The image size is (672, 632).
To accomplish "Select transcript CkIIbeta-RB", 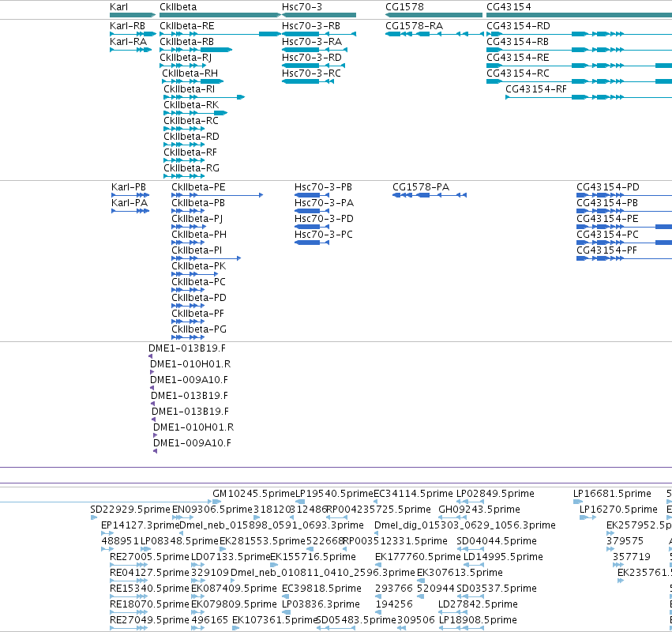I will 186,42.
